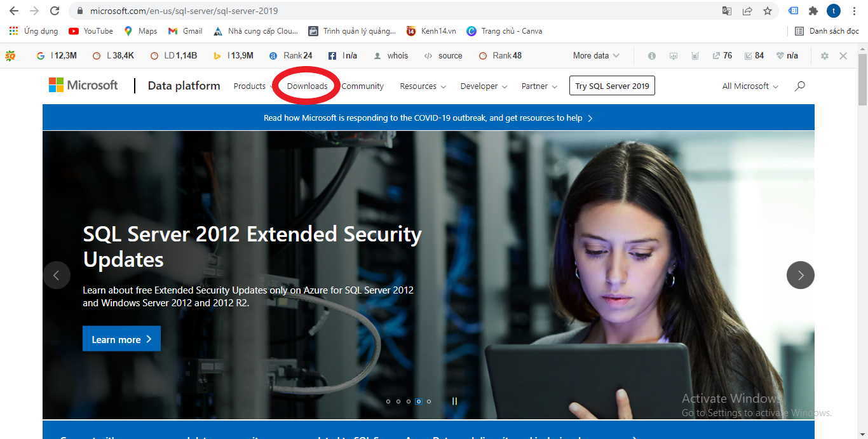
Task: Open the Chrome profile avatar 't'
Action: coord(834,11)
